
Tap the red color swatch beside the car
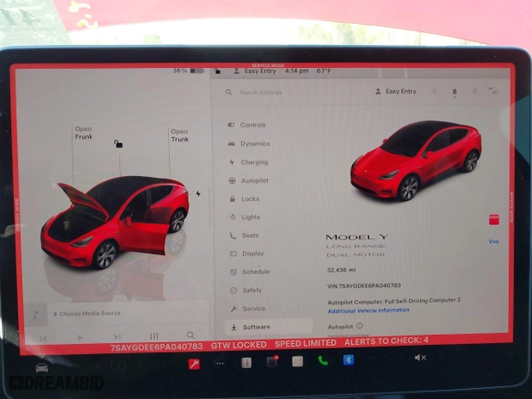click(x=493, y=219)
